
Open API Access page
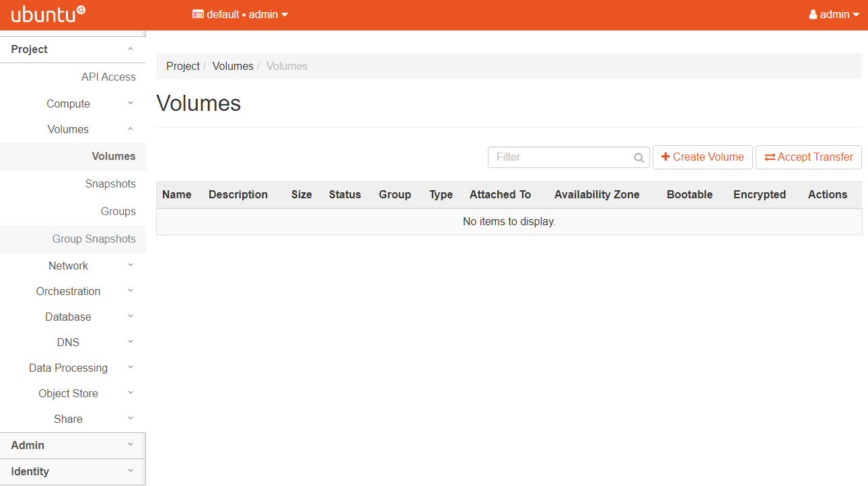point(108,77)
